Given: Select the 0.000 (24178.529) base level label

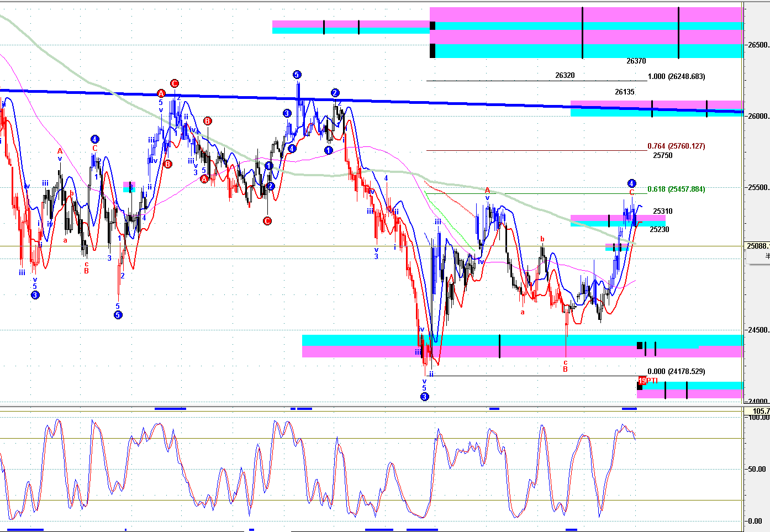Looking at the screenshot, I should pos(676,371).
